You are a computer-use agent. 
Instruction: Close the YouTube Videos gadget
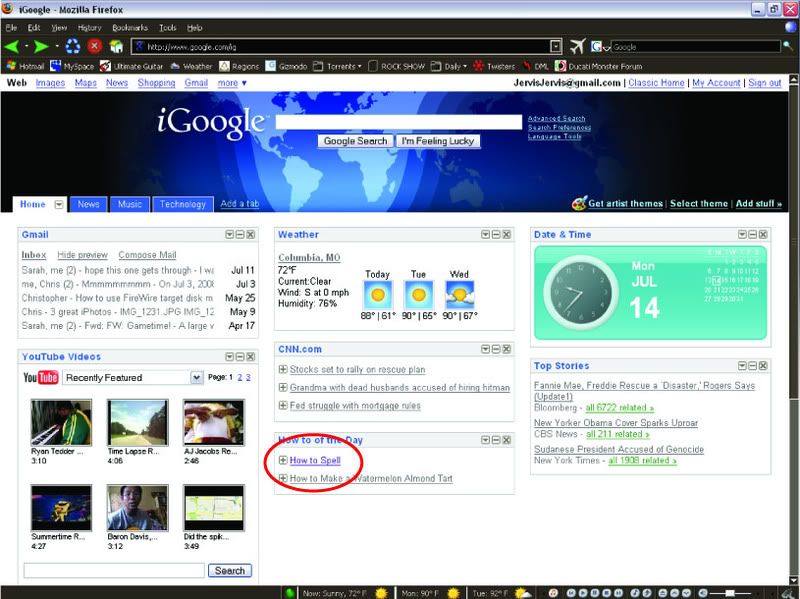[251, 357]
